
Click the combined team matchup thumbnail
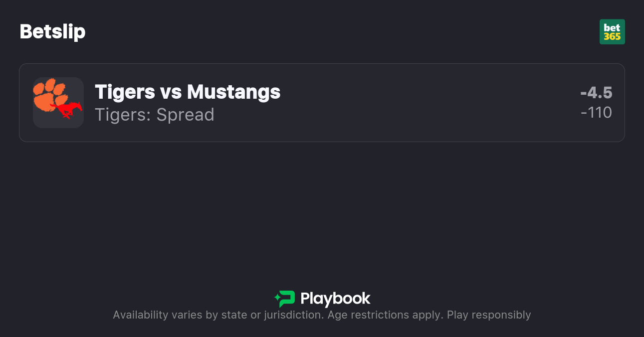[58, 103]
